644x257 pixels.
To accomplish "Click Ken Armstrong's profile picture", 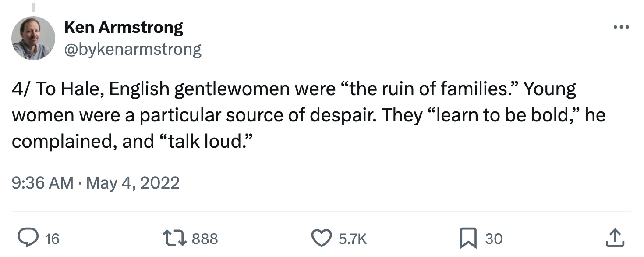I will pos(33,38).
